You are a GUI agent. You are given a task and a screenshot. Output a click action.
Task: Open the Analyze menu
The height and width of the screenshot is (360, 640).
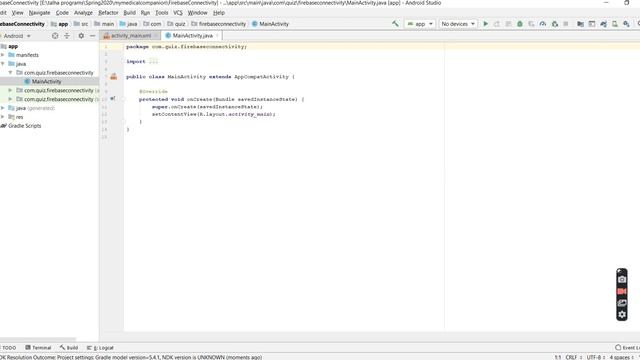tap(83, 13)
